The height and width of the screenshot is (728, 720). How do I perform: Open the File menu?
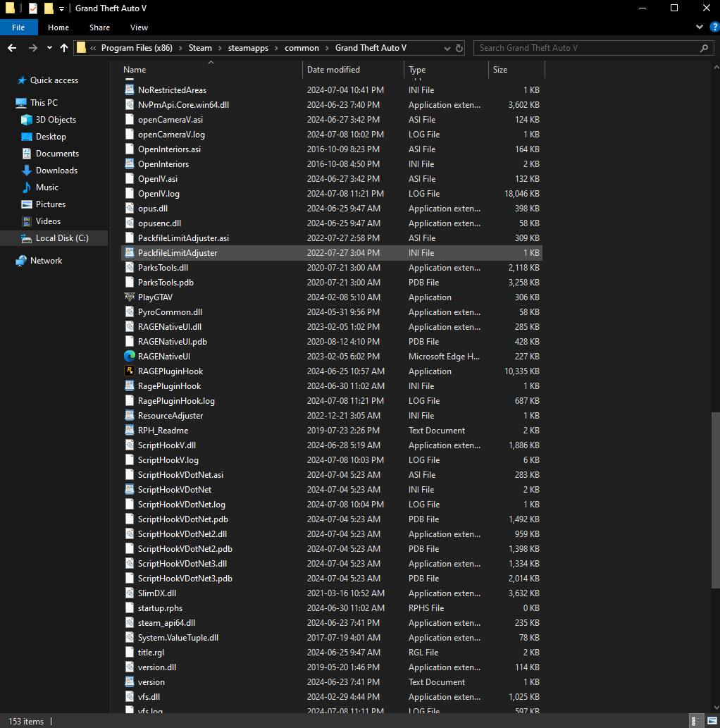pyautogui.click(x=18, y=27)
